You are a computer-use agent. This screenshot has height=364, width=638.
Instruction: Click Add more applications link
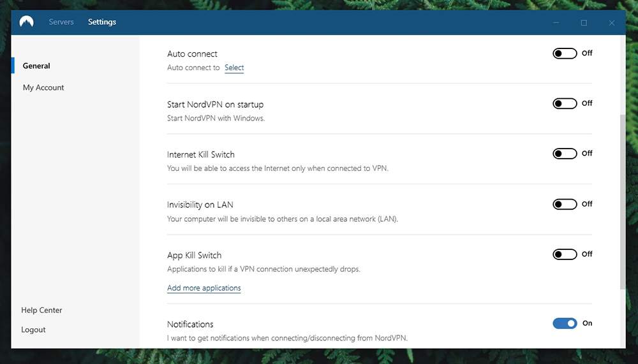204,288
